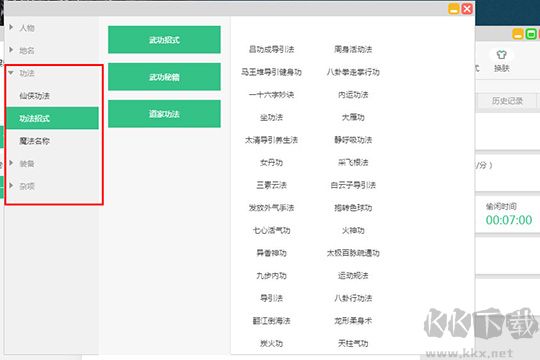Viewport: 540px width, 360px height.
Task: Pick the name 龙形柔身术
Action: pos(353,321)
